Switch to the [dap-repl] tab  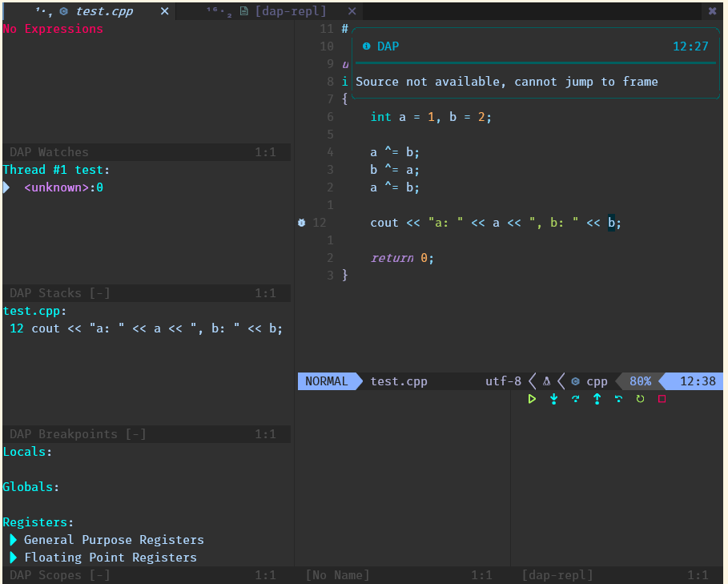click(288, 11)
